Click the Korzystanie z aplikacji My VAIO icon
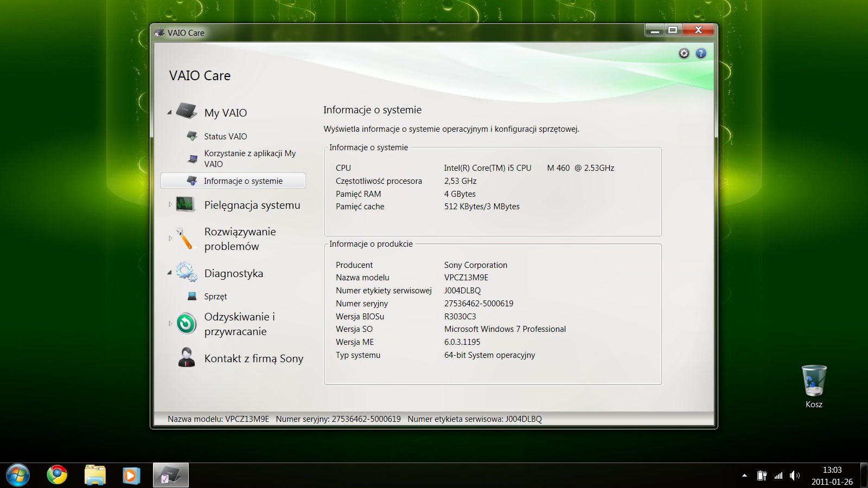 point(192,158)
